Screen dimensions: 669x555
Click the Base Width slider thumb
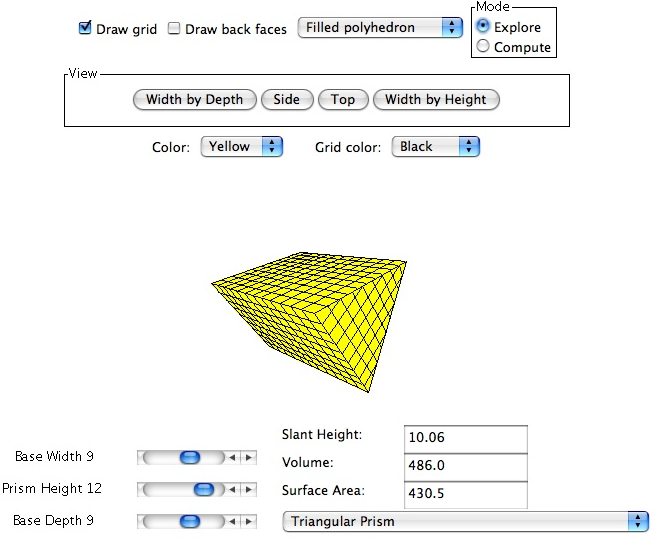189,457
